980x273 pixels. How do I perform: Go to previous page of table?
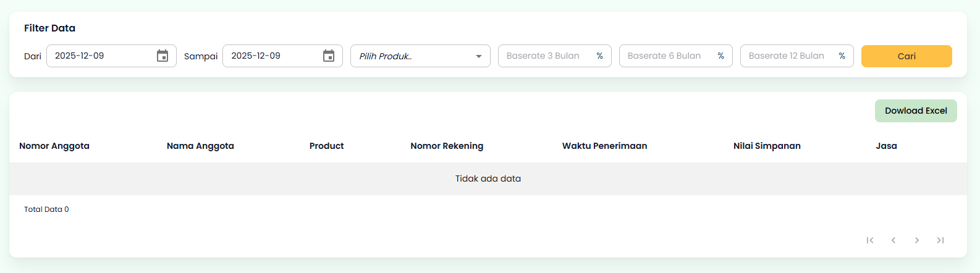[x=893, y=240]
